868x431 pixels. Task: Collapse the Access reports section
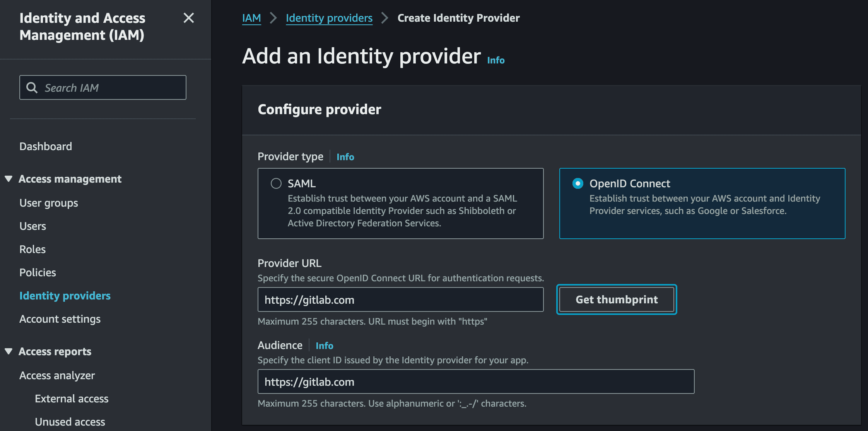9,351
